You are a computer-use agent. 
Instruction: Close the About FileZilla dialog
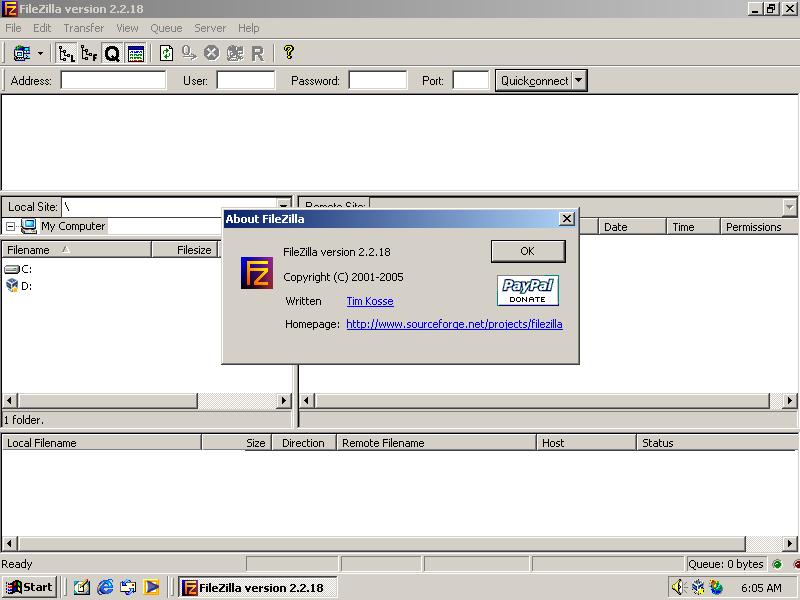(x=566, y=219)
